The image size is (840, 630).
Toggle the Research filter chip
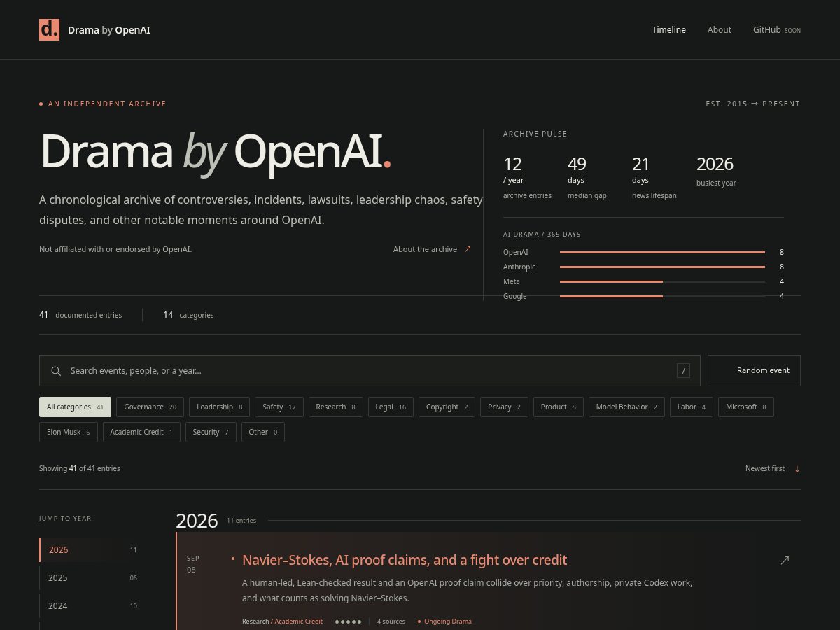[x=335, y=407]
